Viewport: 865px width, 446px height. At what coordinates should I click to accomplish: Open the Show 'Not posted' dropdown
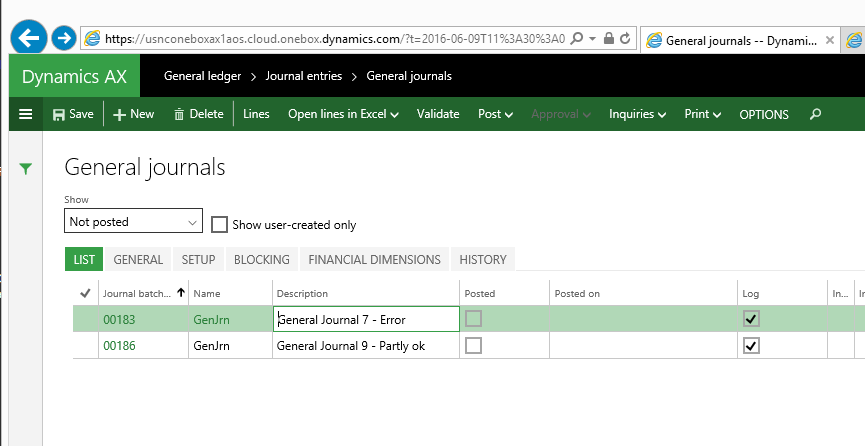point(133,221)
